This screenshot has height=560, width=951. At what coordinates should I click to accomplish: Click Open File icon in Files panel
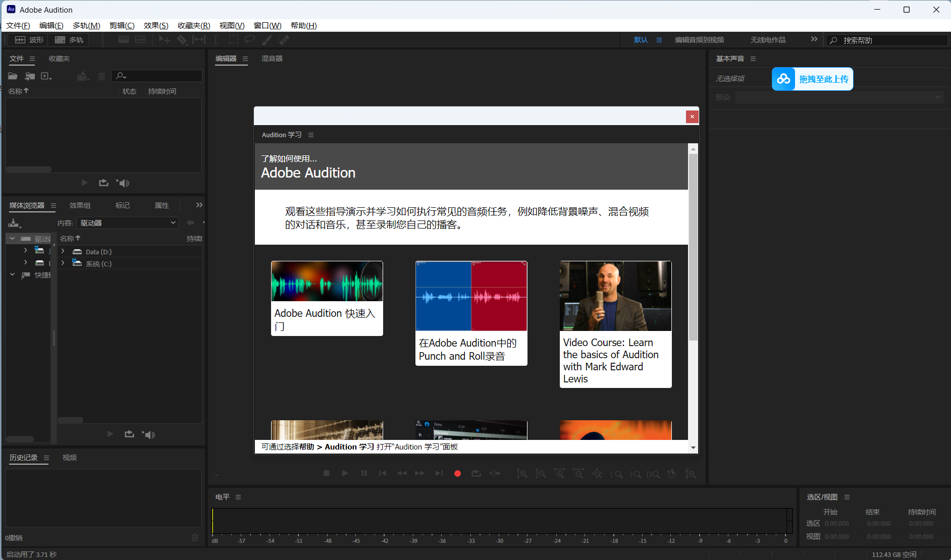coord(13,76)
